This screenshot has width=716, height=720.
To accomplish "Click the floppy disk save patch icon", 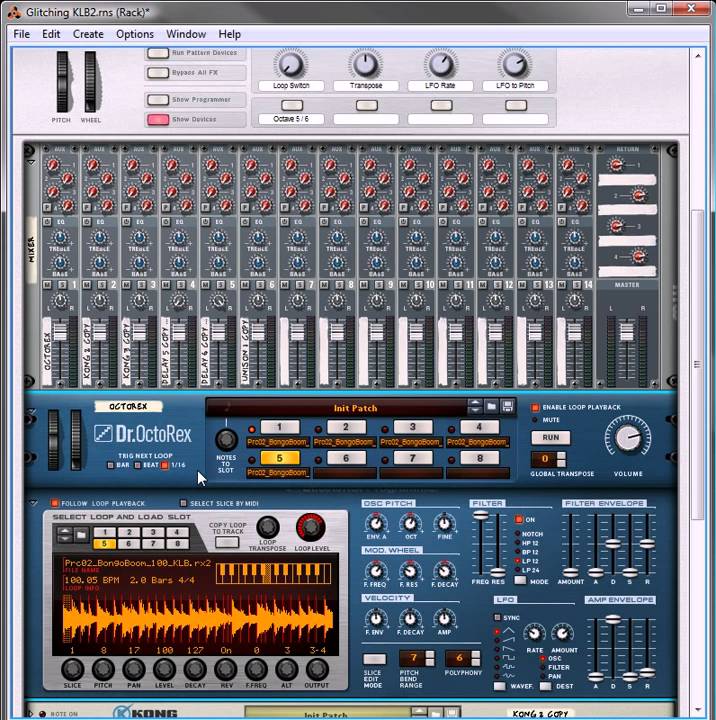I will pos(507,406).
